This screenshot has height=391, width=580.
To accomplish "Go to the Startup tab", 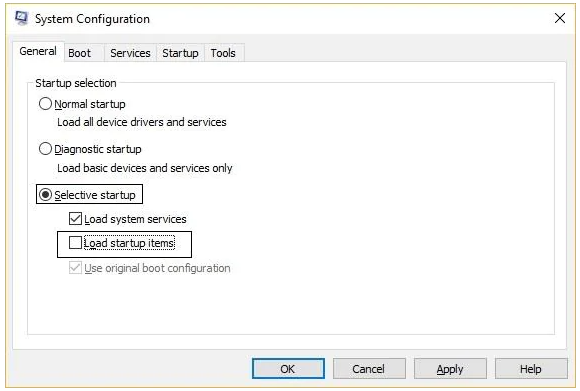I will (180, 53).
